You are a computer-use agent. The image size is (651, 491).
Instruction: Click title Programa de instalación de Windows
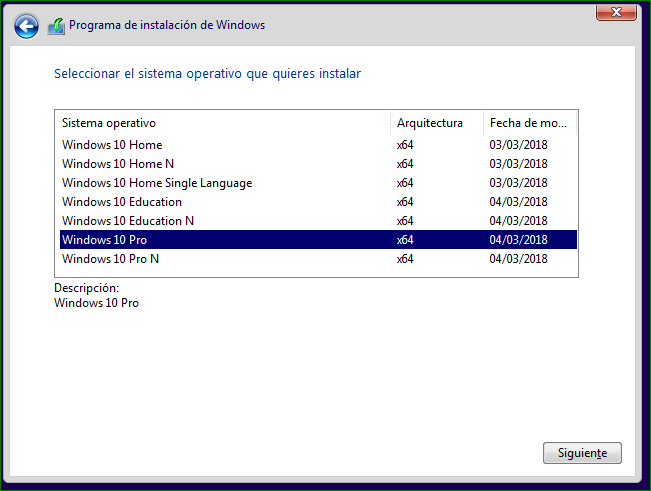tap(167, 25)
